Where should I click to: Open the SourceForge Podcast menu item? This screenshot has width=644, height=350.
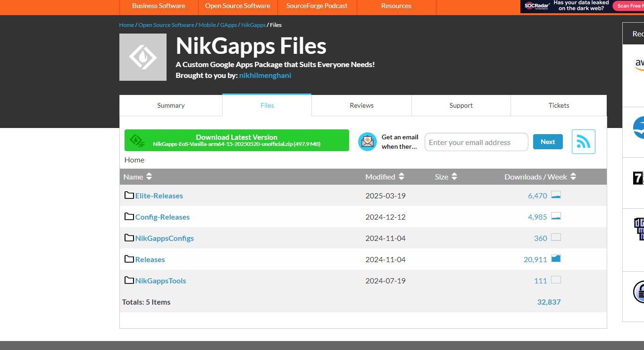click(x=317, y=6)
